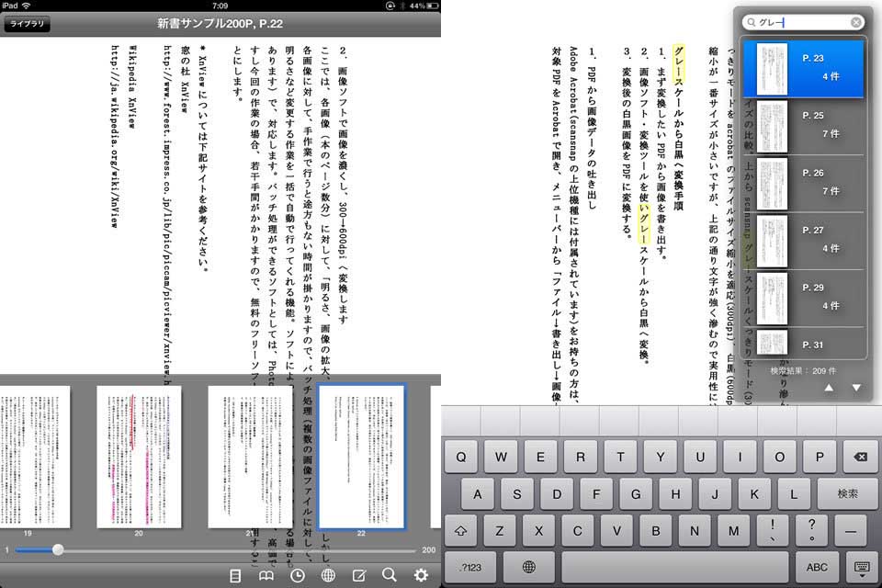This screenshot has width=882, height=588.
Task: Tap the magnifier search icon in toolbar
Action: tap(390, 575)
